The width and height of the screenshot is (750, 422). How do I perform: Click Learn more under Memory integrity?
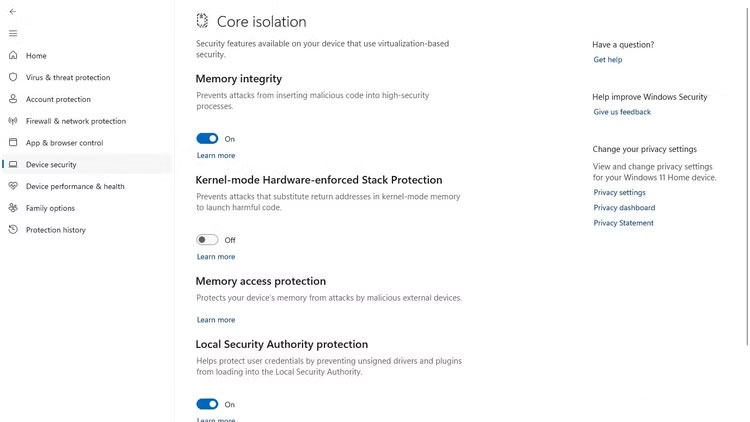[216, 156]
